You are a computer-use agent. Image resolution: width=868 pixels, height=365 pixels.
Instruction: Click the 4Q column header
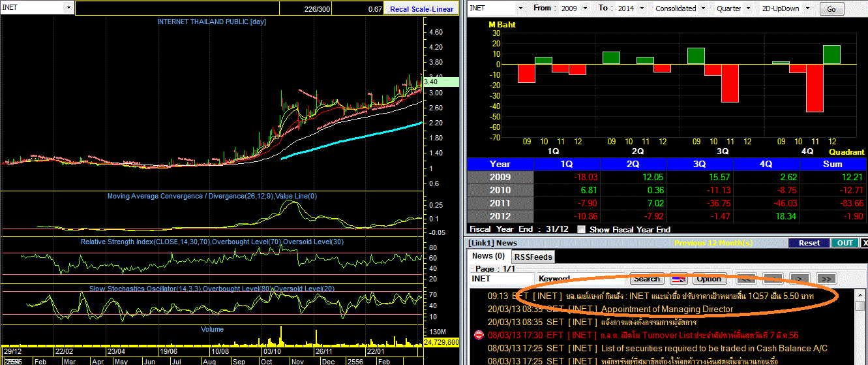tap(766, 164)
